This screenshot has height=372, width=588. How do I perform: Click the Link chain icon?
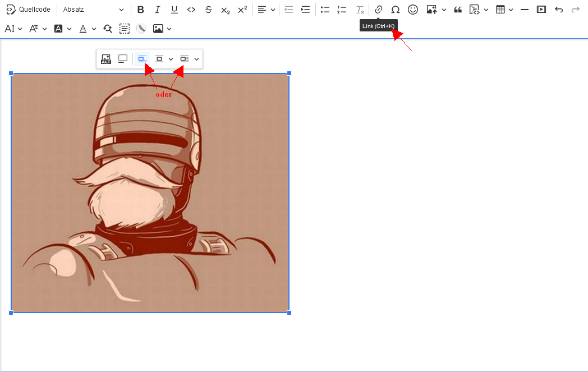[378, 10]
